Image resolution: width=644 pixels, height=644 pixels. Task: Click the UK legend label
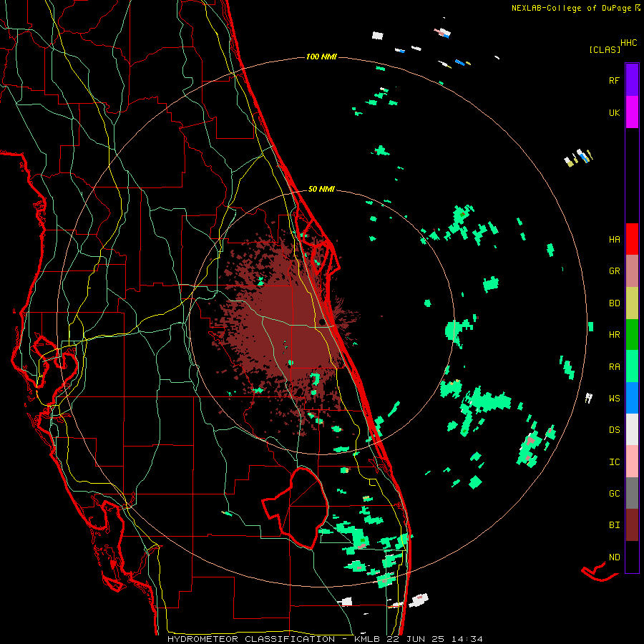(614, 112)
